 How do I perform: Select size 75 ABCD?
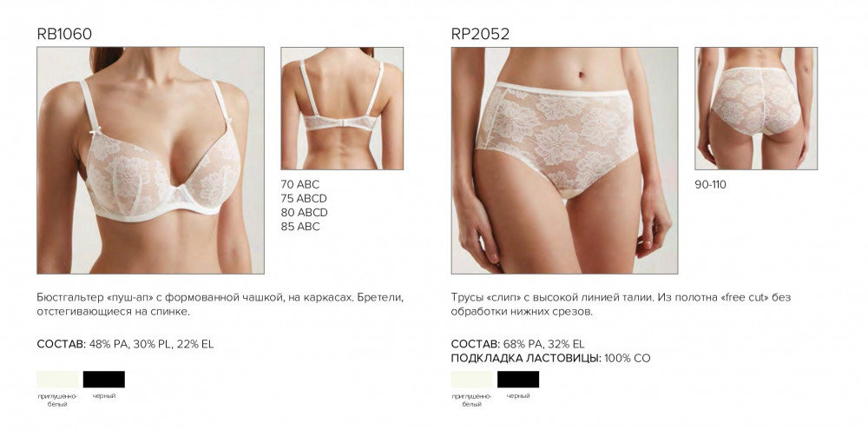pos(304,198)
